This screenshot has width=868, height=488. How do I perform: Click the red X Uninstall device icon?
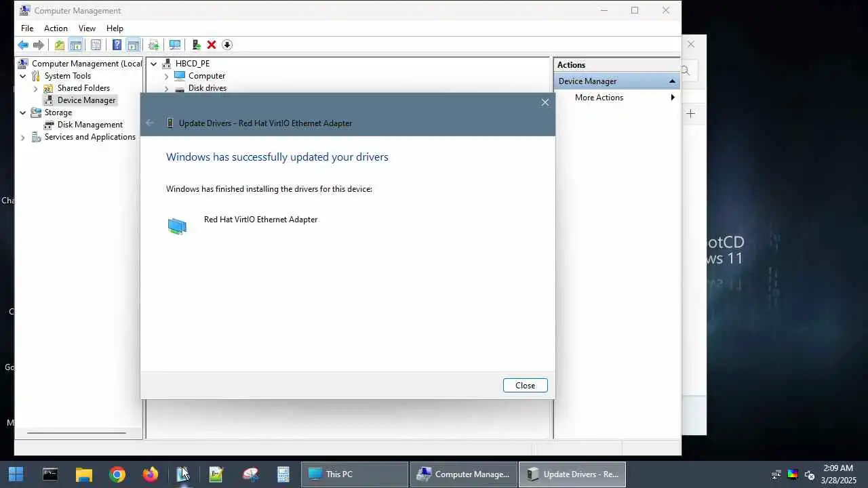(212, 45)
